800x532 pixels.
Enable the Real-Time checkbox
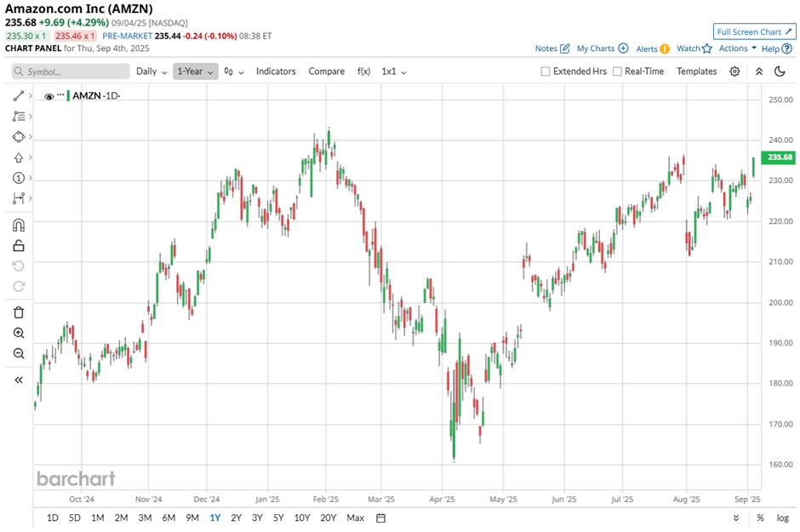click(x=617, y=72)
